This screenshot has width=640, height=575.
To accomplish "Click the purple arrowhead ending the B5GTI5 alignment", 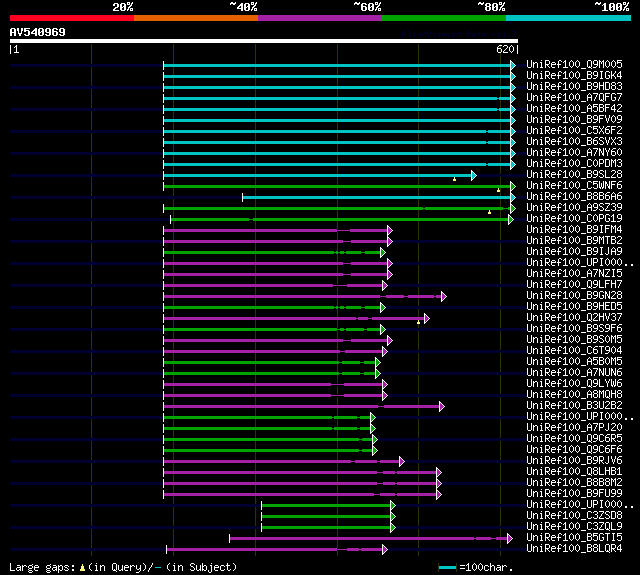I will [509, 539].
